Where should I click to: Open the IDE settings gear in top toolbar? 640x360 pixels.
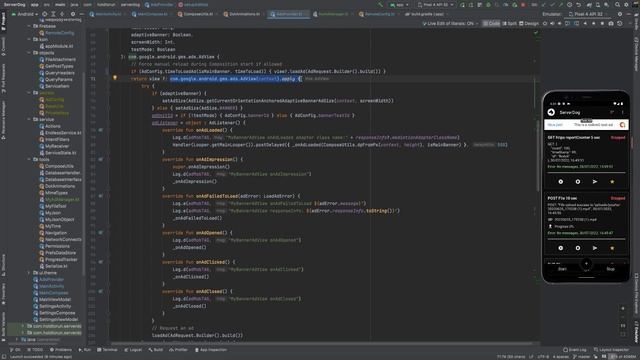click(x=626, y=5)
